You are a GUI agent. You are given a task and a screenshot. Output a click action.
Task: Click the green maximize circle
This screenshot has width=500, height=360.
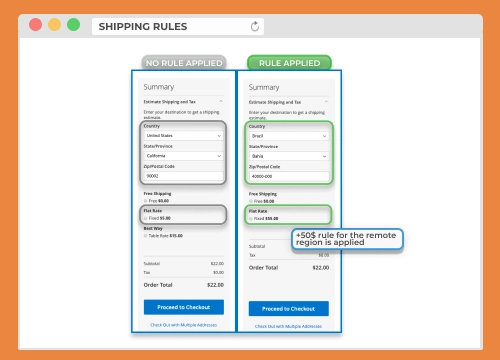tap(73, 25)
